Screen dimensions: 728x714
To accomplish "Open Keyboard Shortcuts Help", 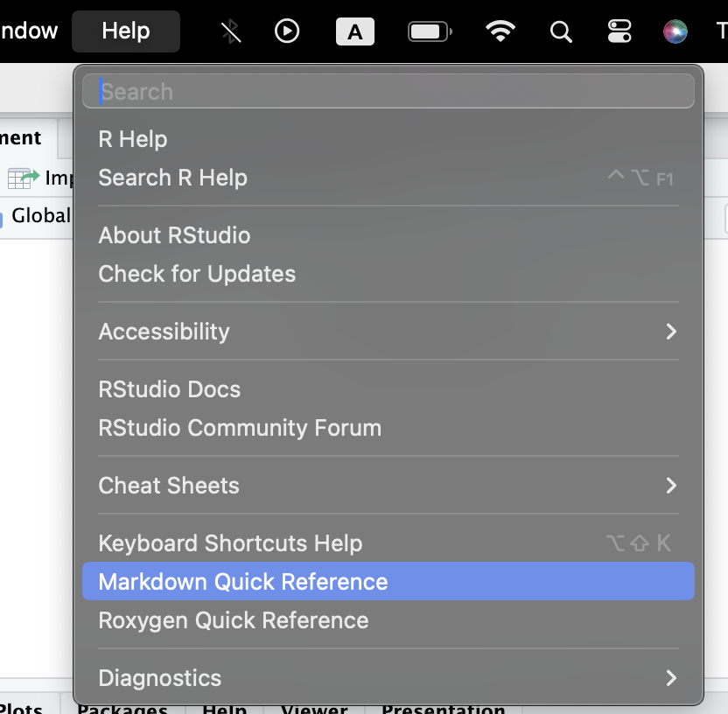I will point(388,543).
